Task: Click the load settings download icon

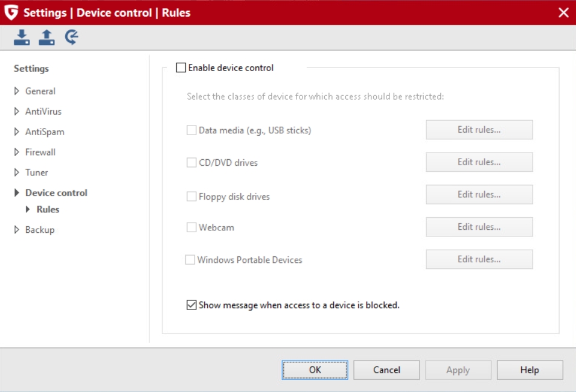Action: 22,37
